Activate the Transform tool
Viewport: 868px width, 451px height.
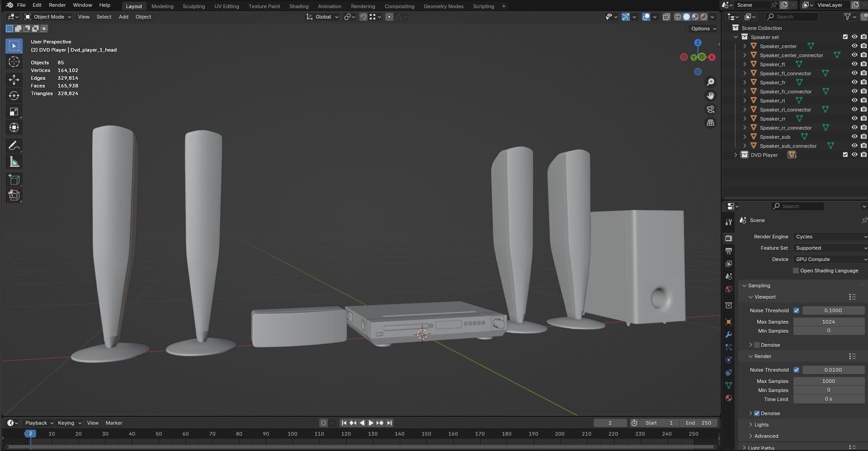[14, 127]
